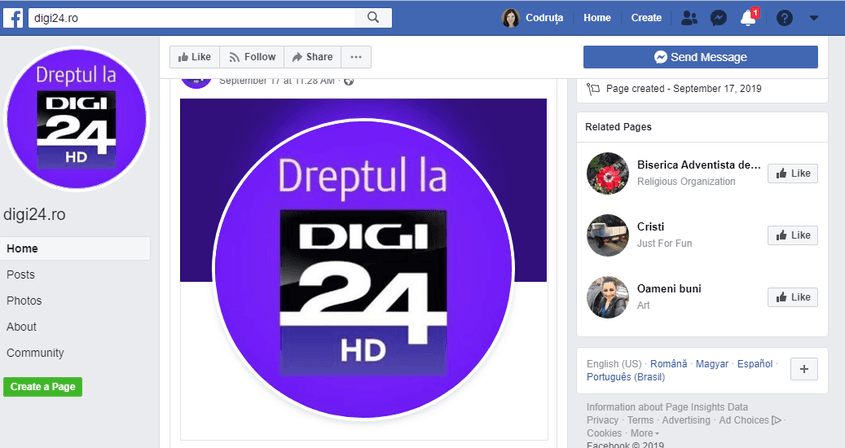Open the Share dropdown
Image resolution: width=845 pixels, height=448 pixels.
point(312,57)
